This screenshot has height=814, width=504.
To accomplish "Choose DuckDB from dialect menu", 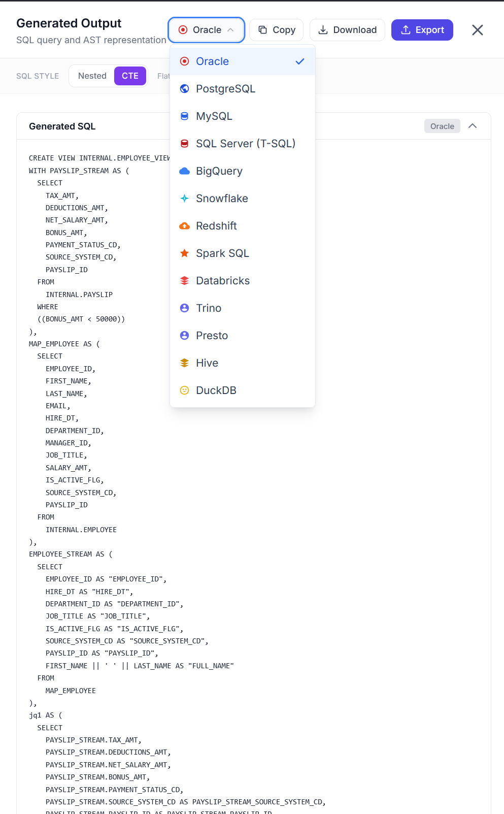I will pos(243,390).
